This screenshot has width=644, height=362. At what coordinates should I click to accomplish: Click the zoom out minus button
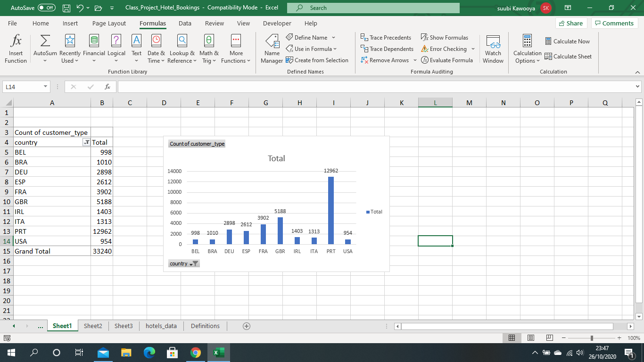pyautogui.click(x=565, y=338)
